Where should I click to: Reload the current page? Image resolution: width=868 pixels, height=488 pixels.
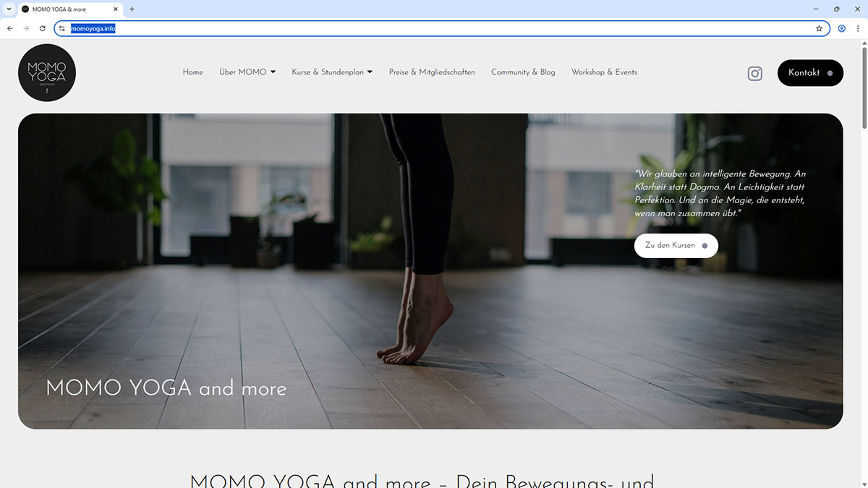(42, 28)
